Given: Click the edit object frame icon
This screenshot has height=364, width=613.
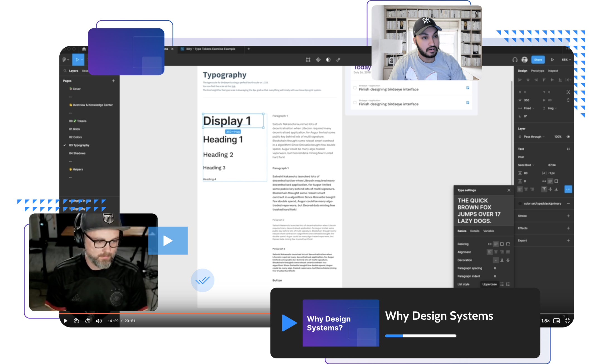Looking at the screenshot, I should [308, 60].
